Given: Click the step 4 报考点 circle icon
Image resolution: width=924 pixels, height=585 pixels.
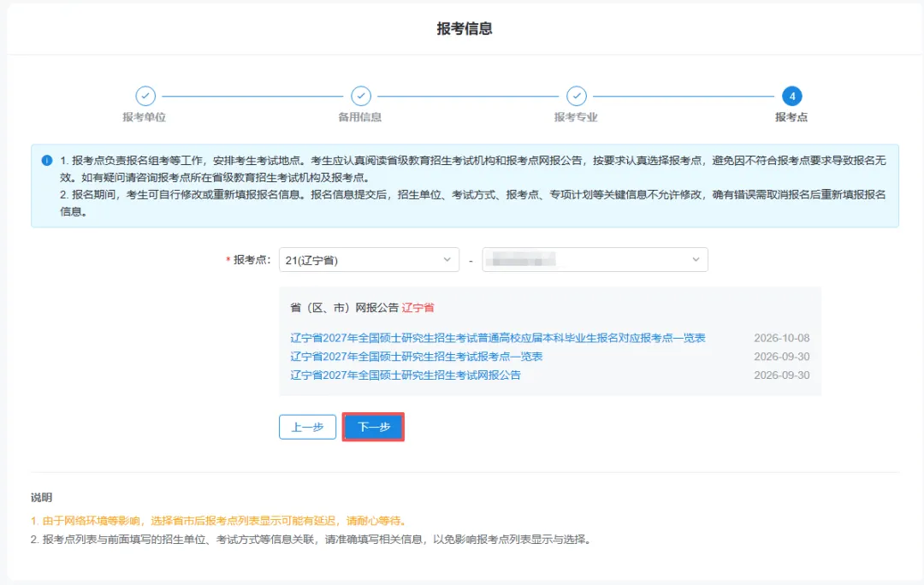Looking at the screenshot, I should pos(791,96).
